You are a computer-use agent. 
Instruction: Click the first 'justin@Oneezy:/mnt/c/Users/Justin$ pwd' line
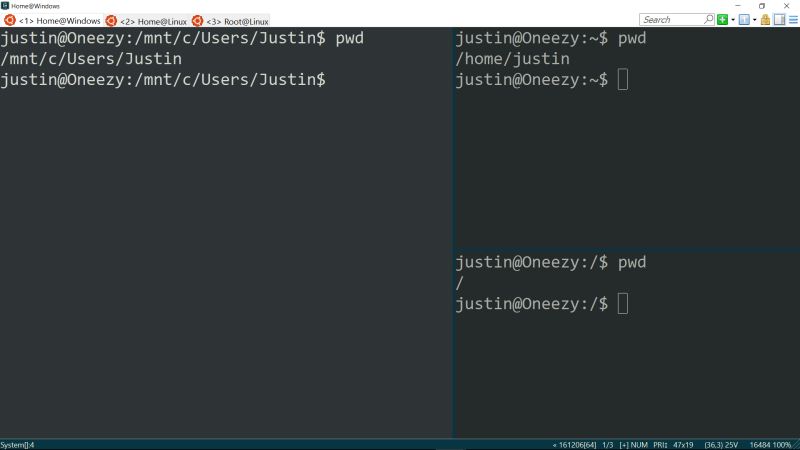[x=182, y=38]
